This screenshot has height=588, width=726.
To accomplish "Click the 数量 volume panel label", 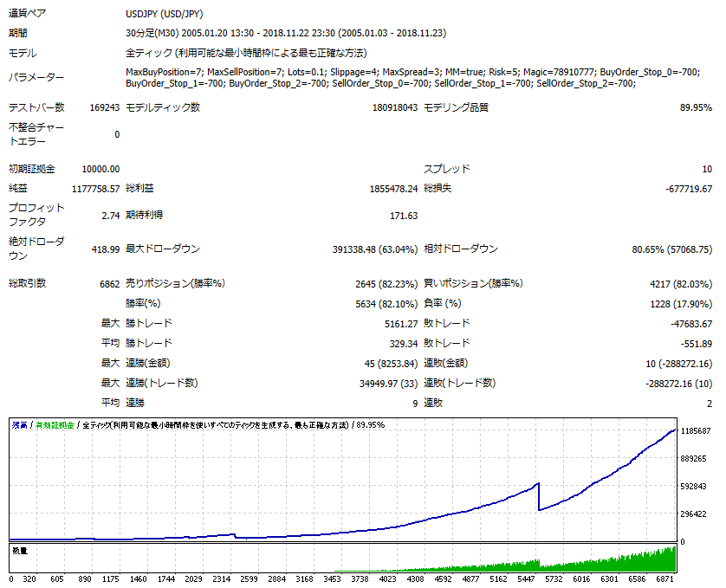I will 20,551.
